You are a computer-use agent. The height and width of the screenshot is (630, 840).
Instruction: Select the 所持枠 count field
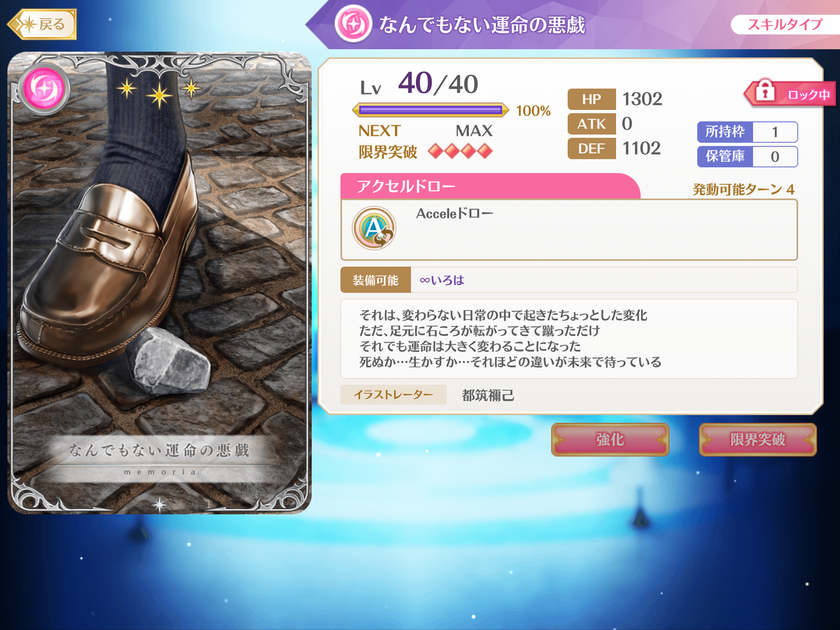click(774, 132)
